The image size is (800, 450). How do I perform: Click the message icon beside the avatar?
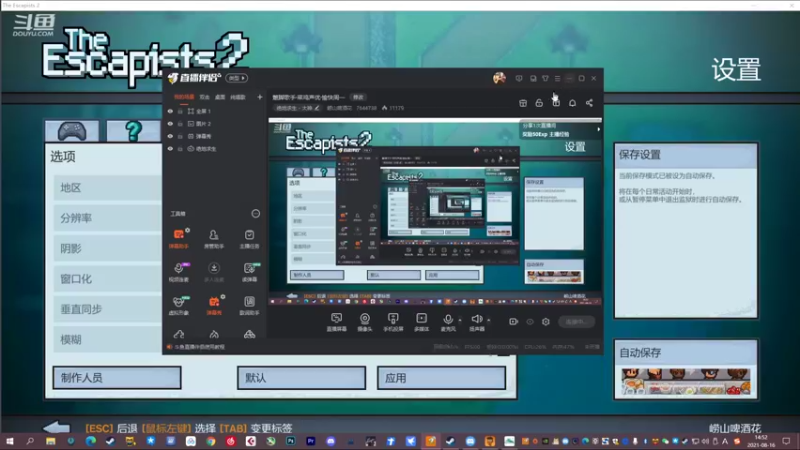tap(519, 79)
